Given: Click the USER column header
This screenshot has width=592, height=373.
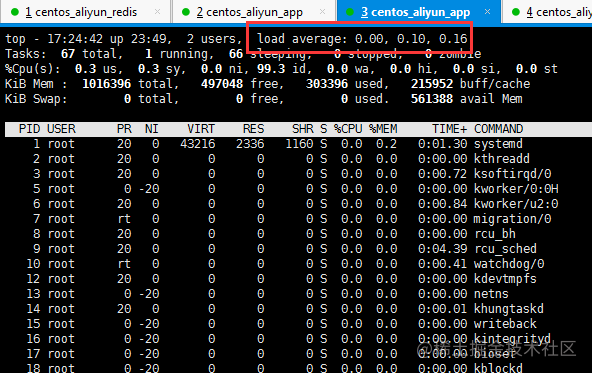Looking at the screenshot, I should (x=61, y=129).
